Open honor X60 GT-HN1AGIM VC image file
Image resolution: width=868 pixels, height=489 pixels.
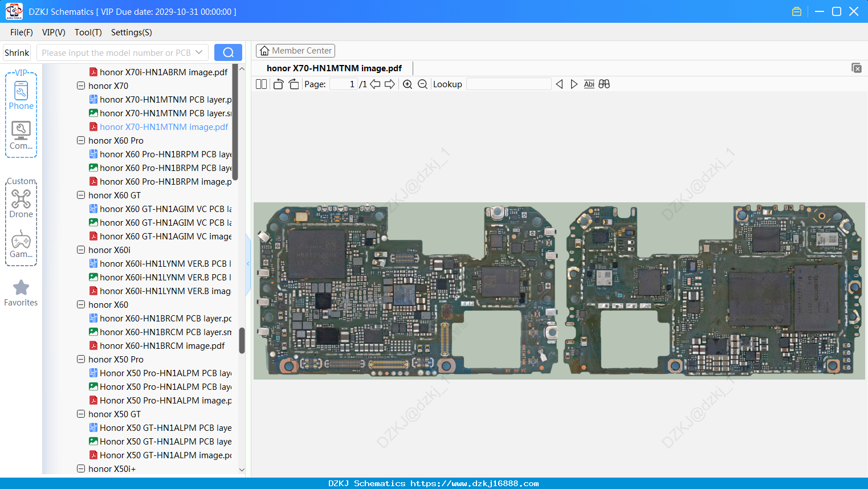[x=161, y=237]
